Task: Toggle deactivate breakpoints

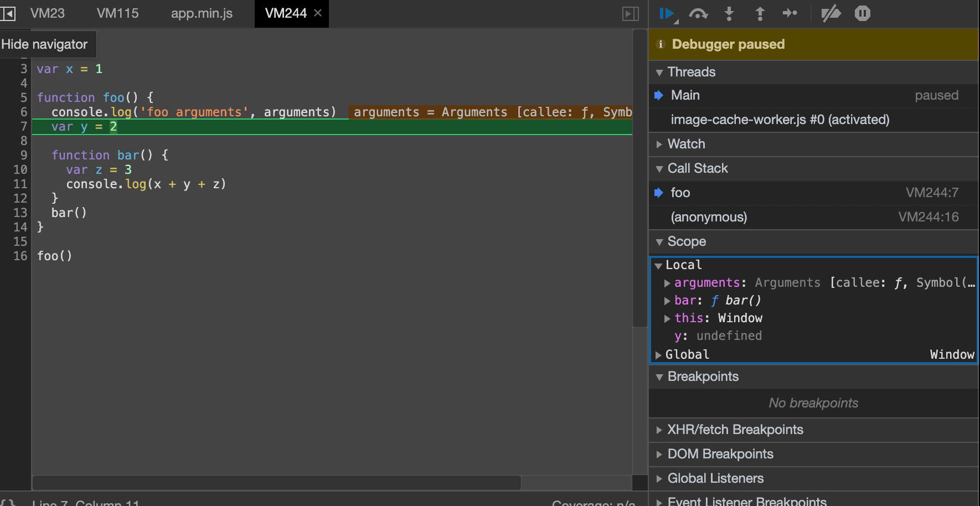Action: click(831, 13)
